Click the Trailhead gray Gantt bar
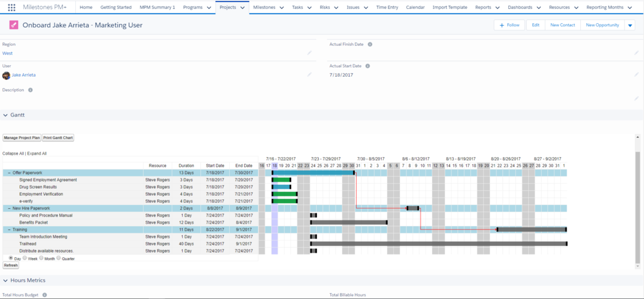This screenshot has height=299, width=644. pyautogui.click(x=439, y=244)
